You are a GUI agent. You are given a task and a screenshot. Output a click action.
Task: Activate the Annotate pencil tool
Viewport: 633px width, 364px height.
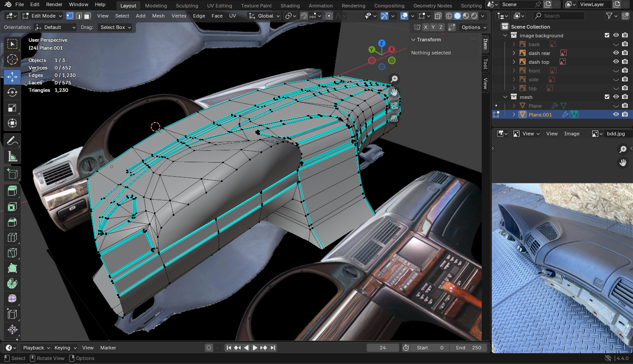coord(12,141)
